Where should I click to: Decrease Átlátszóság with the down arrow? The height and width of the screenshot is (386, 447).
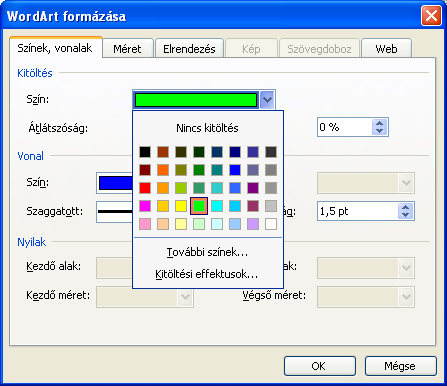tap(379, 131)
